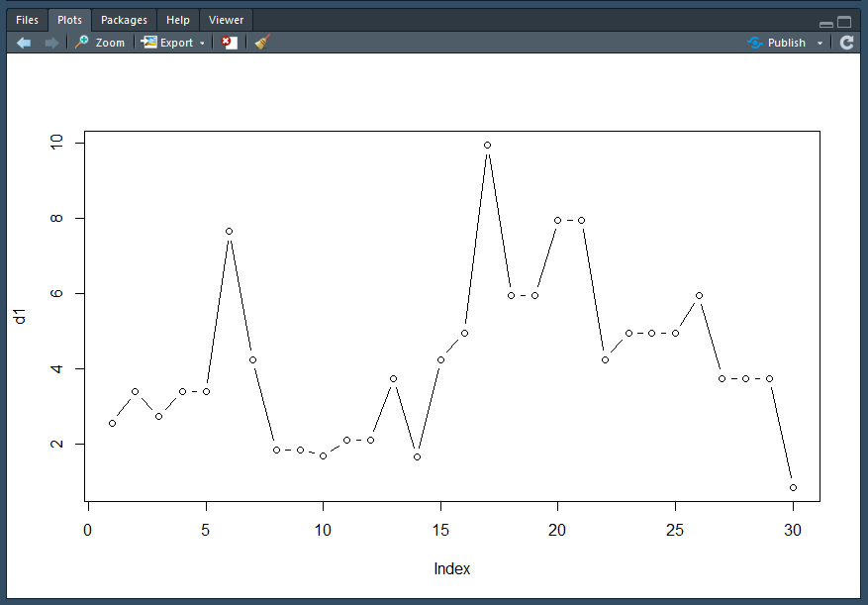868x605 pixels.
Task: Open plot in Zoom window
Action: (x=100, y=43)
